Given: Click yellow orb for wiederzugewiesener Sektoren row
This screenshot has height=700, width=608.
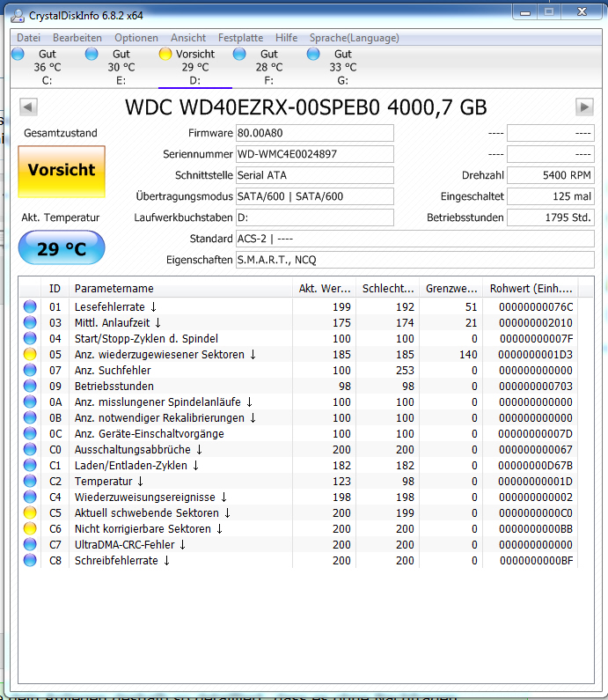Looking at the screenshot, I should [30, 355].
